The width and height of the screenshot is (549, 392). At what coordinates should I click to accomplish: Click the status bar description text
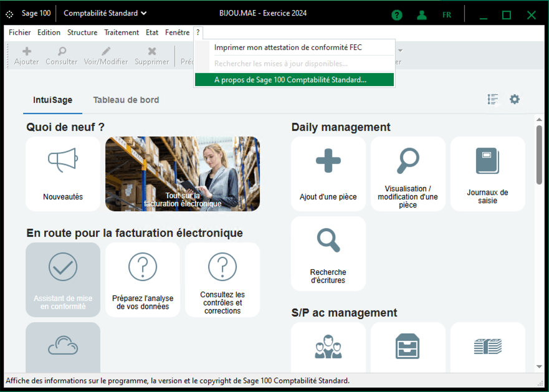click(x=178, y=381)
